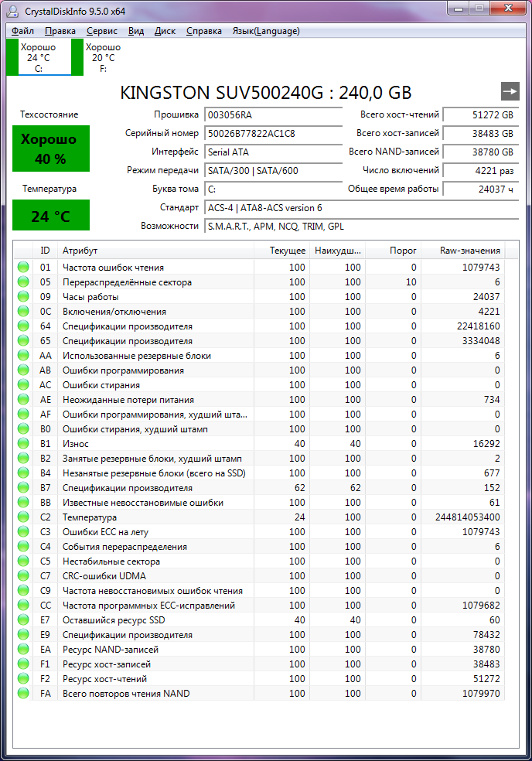This screenshot has width=532, height=761.
Task: Click the 24 °C temperature button
Action: (x=51, y=215)
